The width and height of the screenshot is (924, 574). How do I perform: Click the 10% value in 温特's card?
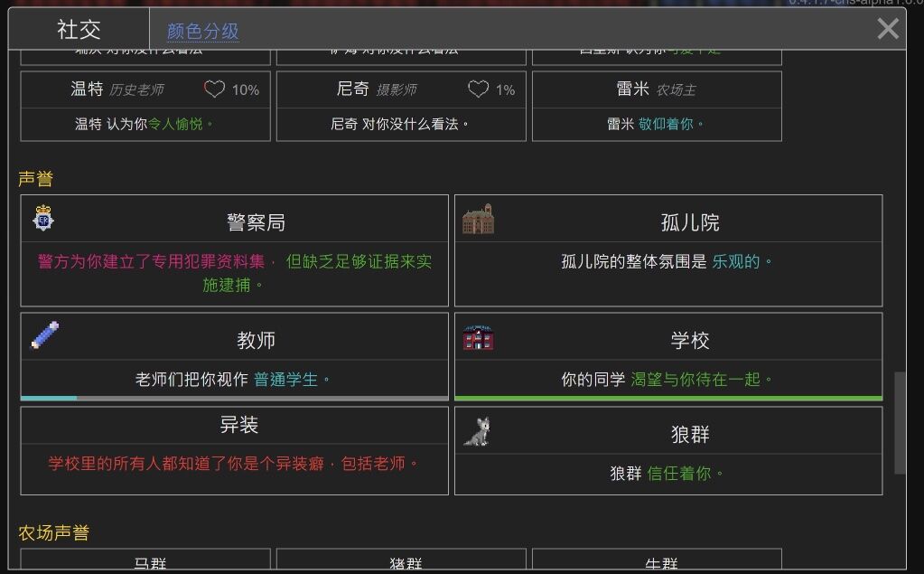click(x=245, y=89)
